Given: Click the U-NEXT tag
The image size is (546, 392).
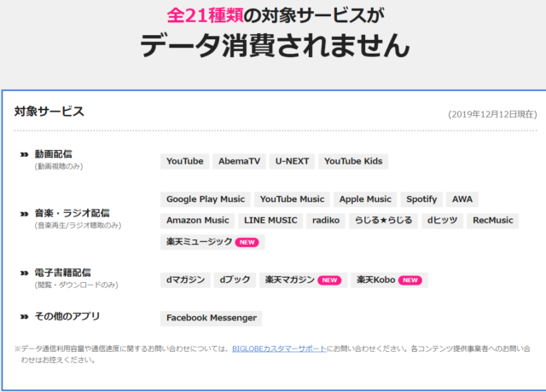Looking at the screenshot, I should [x=292, y=161].
